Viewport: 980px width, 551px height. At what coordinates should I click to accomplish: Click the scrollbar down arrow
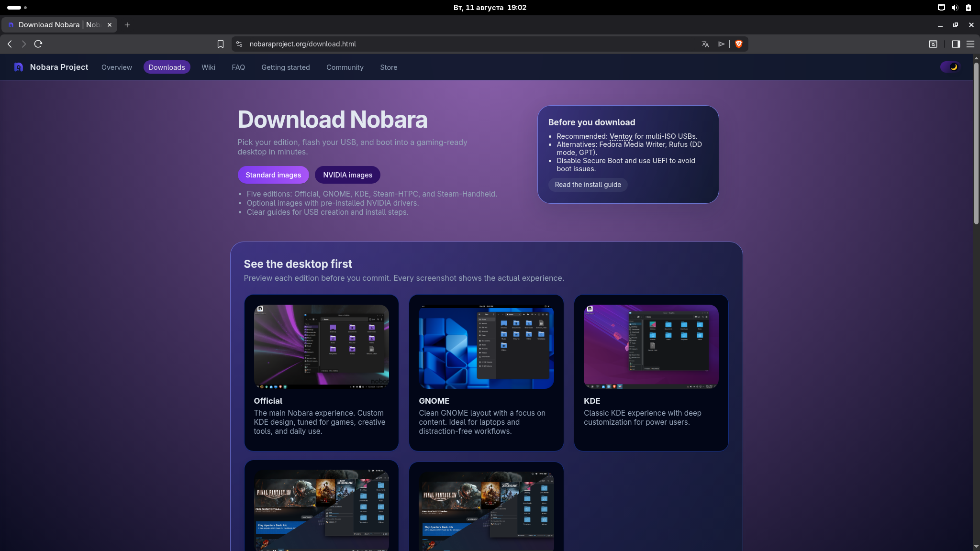pyautogui.click(x=976, y=547)
